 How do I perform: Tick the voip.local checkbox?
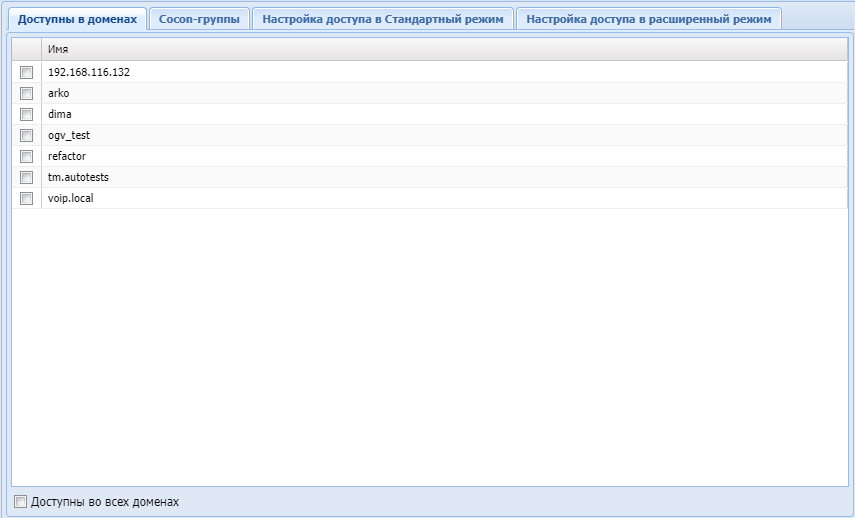[26, 198]
